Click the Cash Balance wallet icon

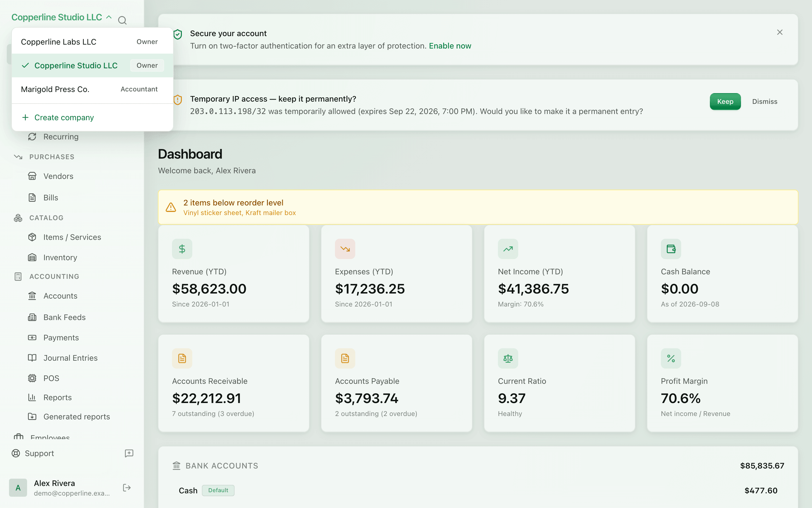(x=671, y=249)
